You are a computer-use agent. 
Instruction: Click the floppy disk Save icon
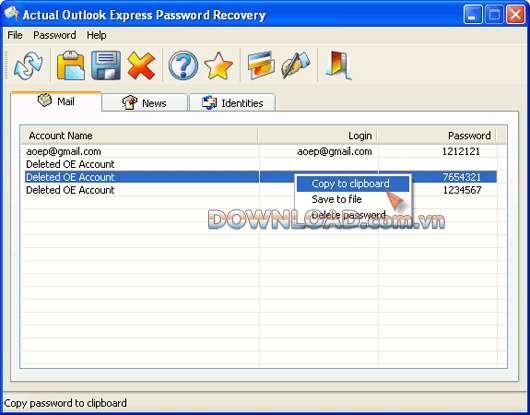[106, 65]
